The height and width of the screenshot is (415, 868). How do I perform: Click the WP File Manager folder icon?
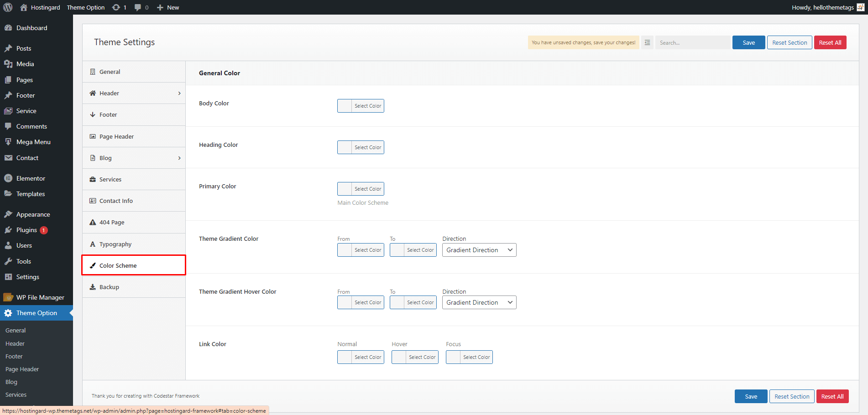click(x=8, y=297)
